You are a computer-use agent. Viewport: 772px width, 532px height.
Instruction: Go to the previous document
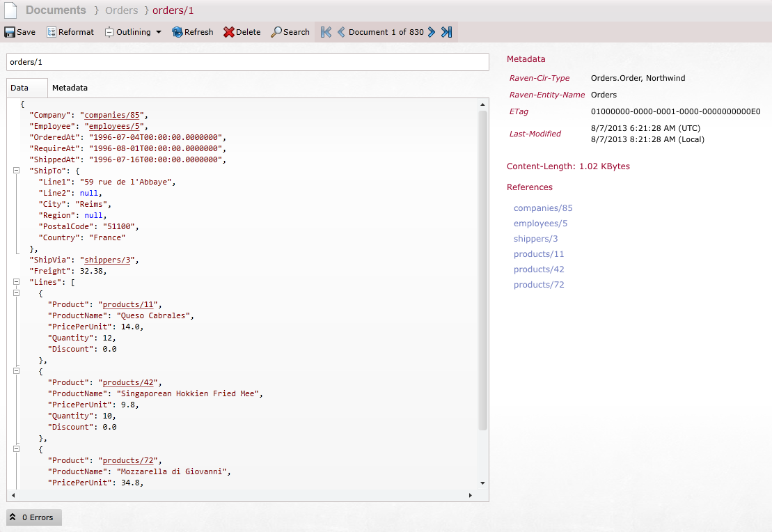pos(340,32)
